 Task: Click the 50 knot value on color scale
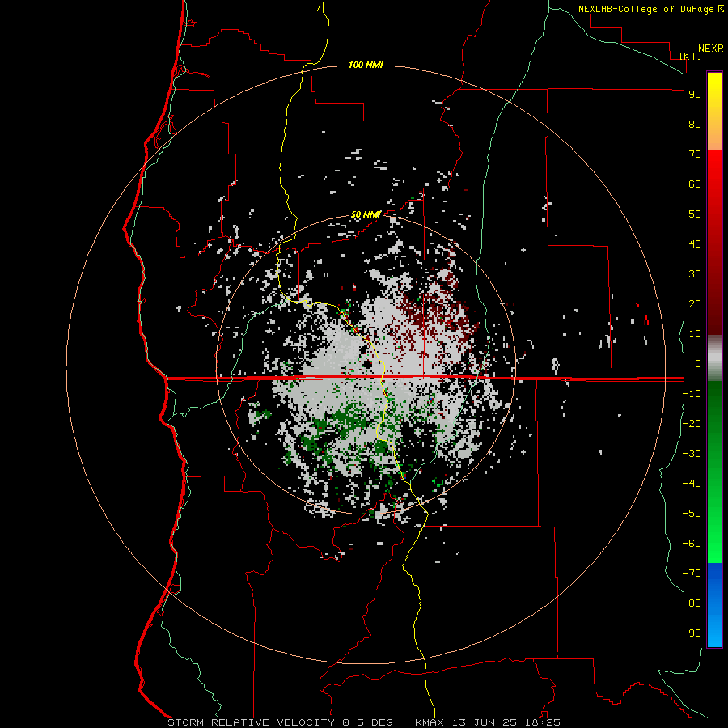(x=695, y=214)
